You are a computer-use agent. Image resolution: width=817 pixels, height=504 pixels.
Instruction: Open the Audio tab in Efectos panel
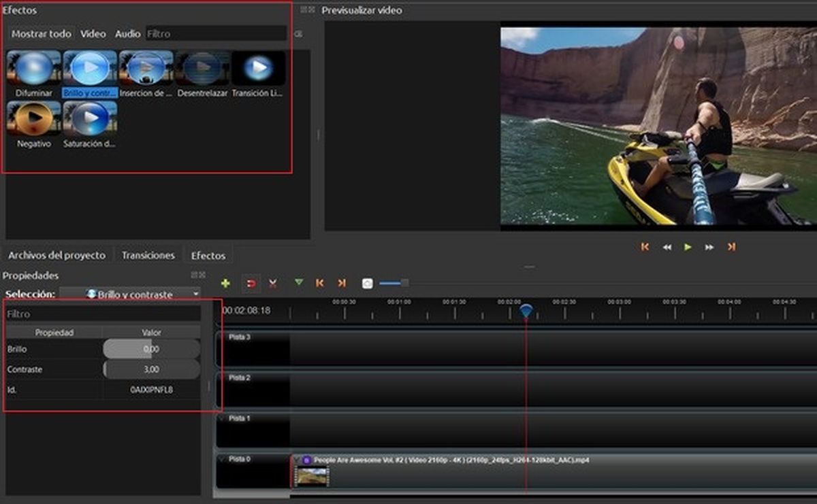(127, 33)
